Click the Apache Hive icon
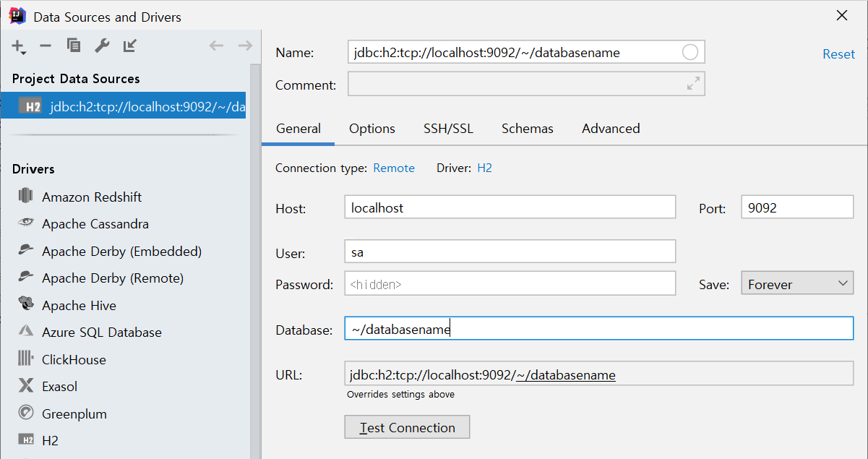 point(26,305)
